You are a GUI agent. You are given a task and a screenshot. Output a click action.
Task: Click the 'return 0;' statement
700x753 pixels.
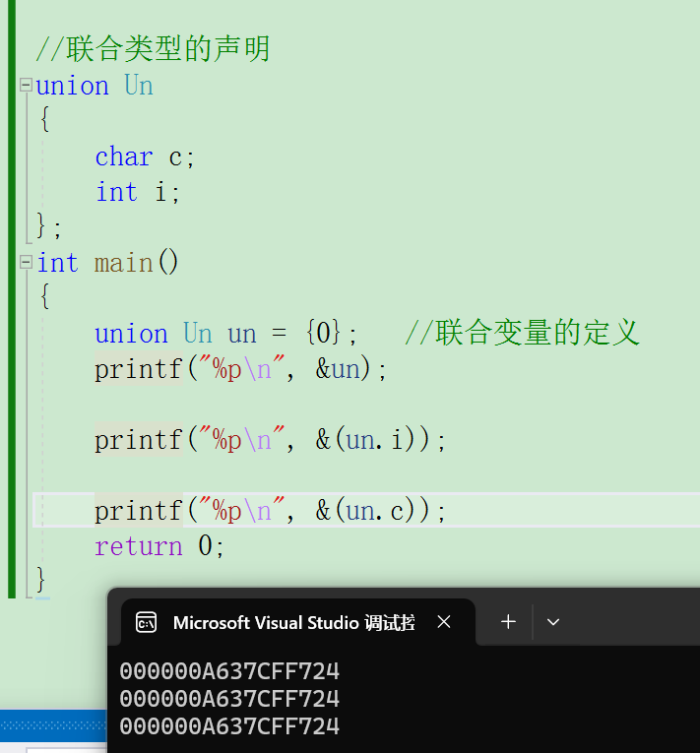click(x=159, y=546)
